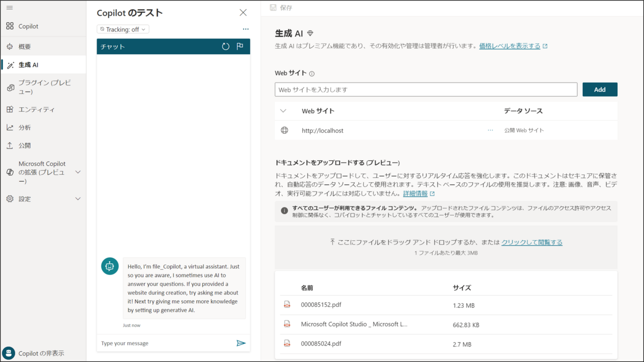The image size is (644, 362).
Task: Select the http://localhost website entry
Action: click(323, 130)
